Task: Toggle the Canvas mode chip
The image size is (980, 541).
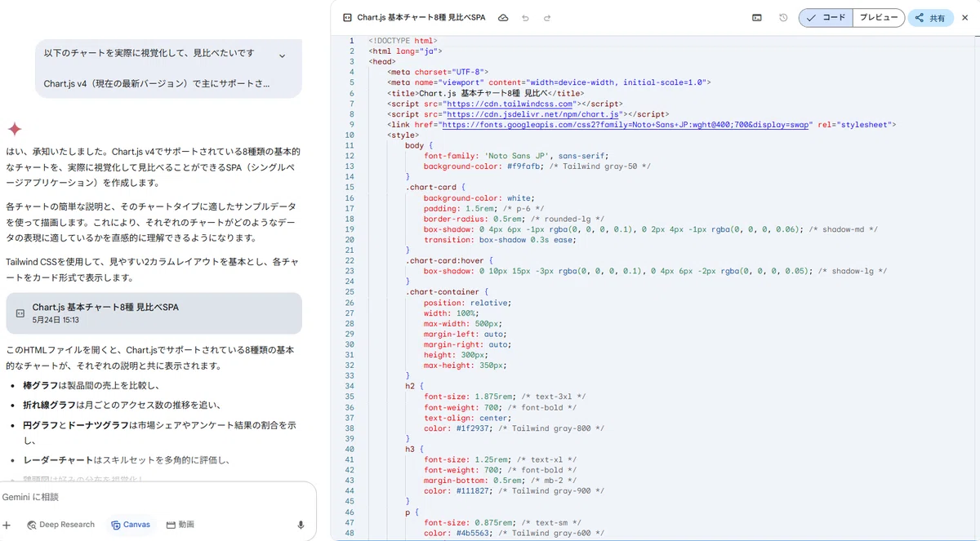Action: point(131,525)
